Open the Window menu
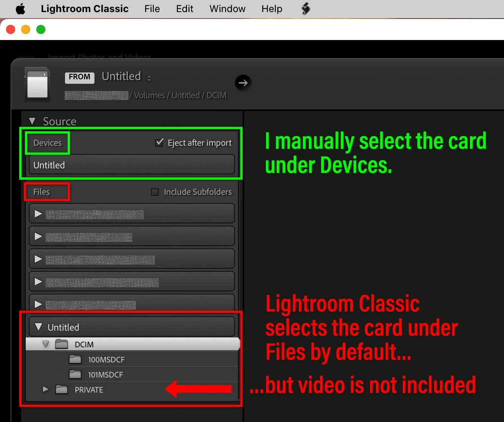Screen dimensions: 504x422 click(x=227, y=9)
